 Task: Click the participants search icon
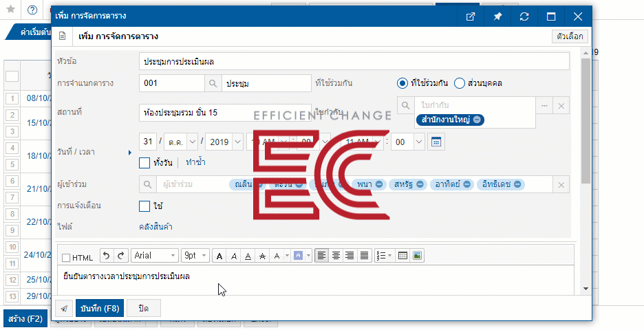click(147, 185)
